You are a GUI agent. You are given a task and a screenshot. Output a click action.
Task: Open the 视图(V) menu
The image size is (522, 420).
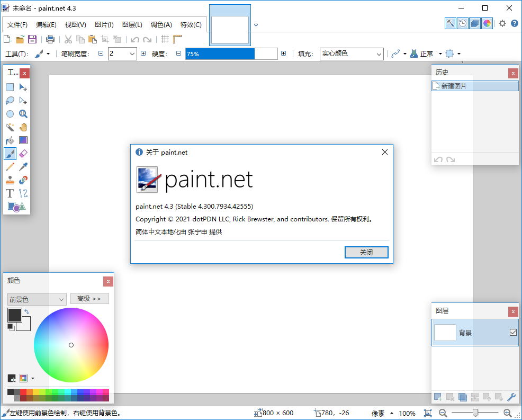click(76, 25)
